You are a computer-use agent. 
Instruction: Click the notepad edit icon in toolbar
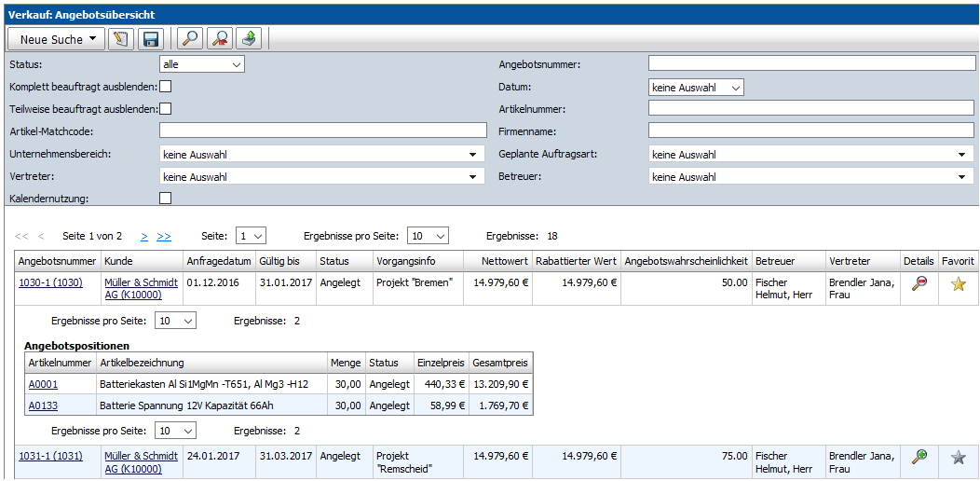120,39
